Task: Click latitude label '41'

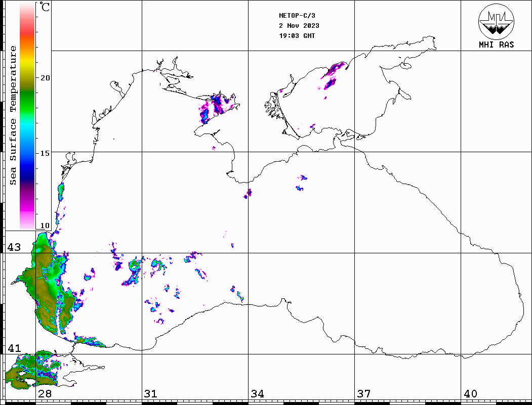Action: (14, 348)
